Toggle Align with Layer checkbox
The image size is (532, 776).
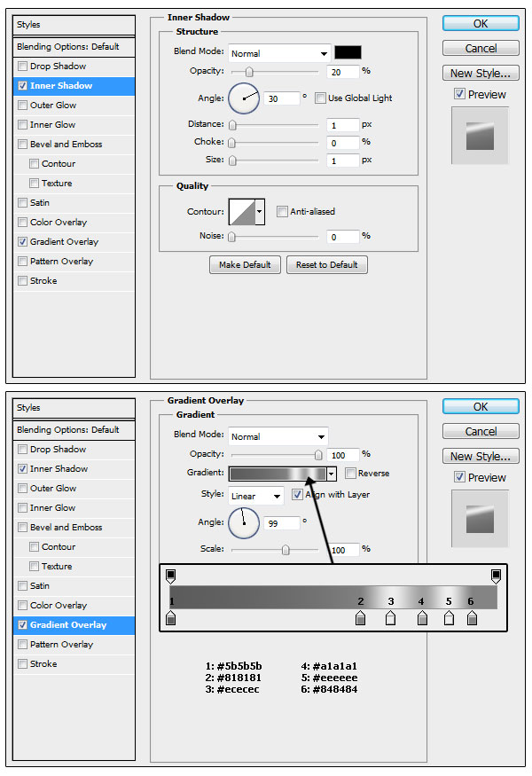297,494
